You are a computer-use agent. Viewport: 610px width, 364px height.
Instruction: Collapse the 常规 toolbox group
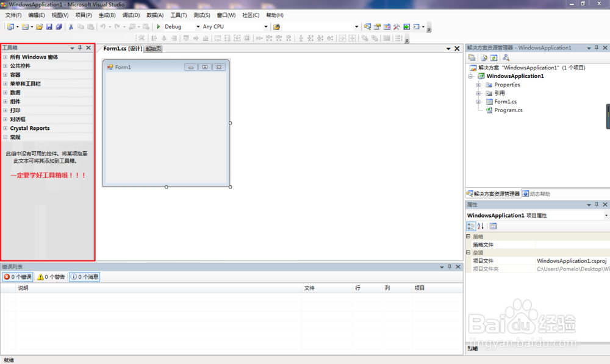click(5, 137)
